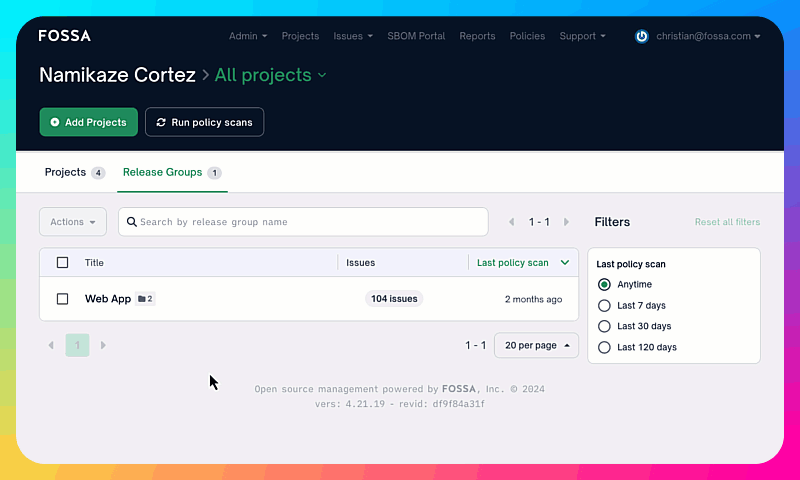Click the folder icon beside Web App

tap(142, 299)
